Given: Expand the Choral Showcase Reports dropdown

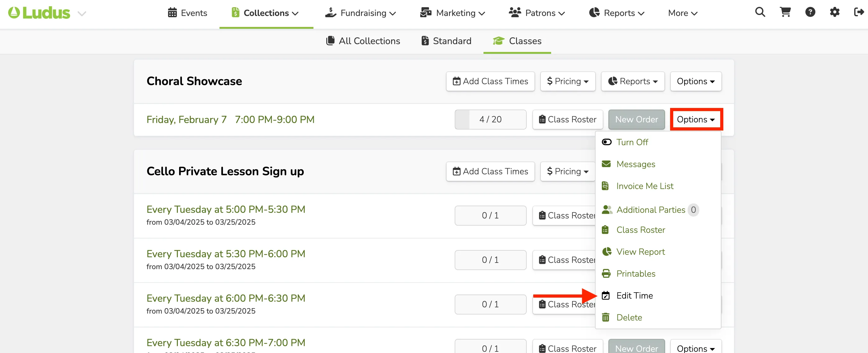Looking at the screenshot, I should (x=633, y=81).
